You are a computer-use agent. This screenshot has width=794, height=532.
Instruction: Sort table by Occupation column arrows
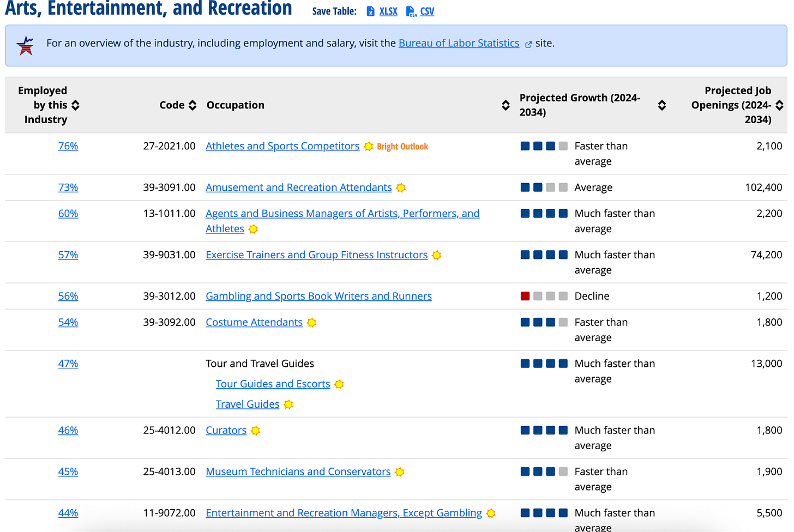coord(506,105)
